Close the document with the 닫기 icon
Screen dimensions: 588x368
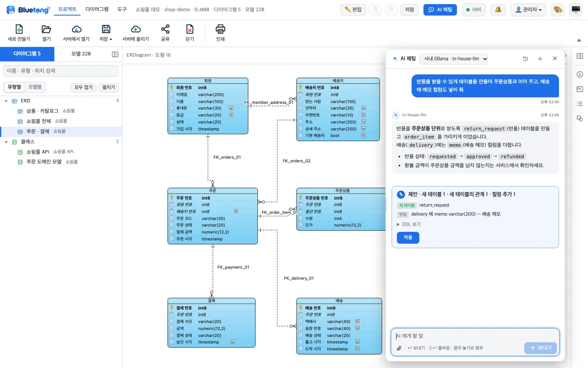pyautogui.click(x=190, y=29)
